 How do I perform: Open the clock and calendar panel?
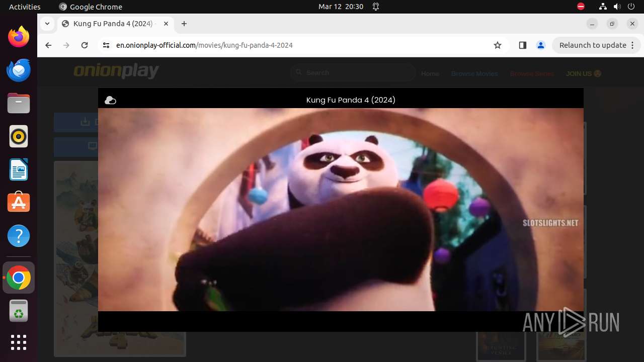[341, 7]
